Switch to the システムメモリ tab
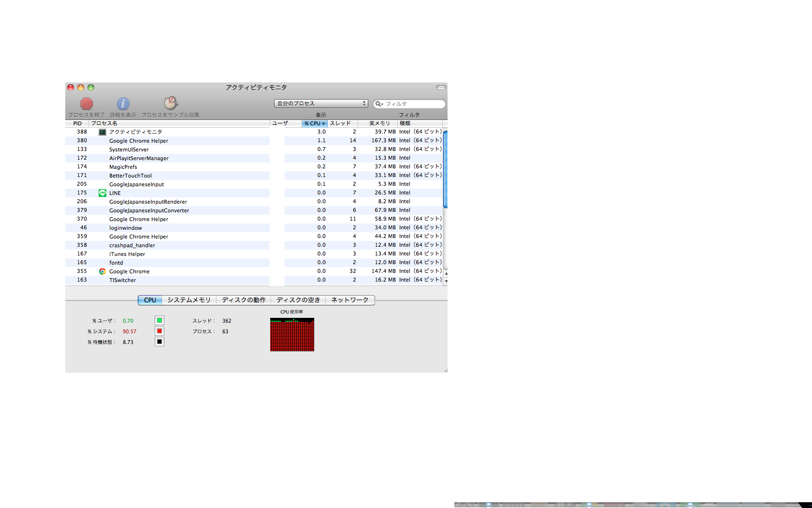 click(189, 300)
